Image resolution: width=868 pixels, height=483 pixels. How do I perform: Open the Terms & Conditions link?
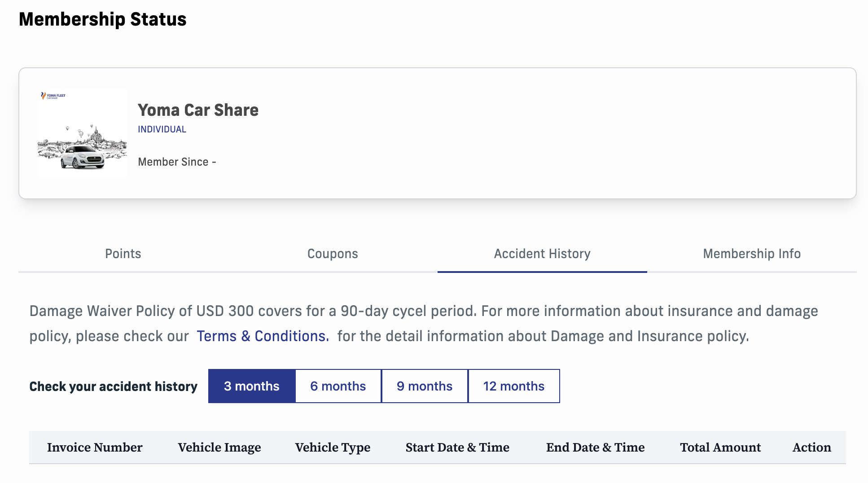[x=263, y=336]
